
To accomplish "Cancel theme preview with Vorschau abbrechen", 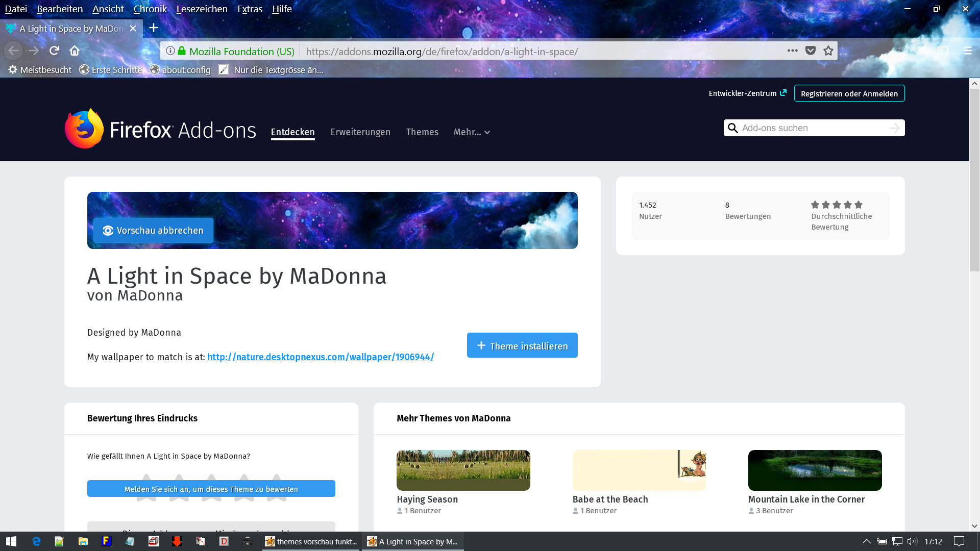I will pyautogui.click(x=153, y=230).
